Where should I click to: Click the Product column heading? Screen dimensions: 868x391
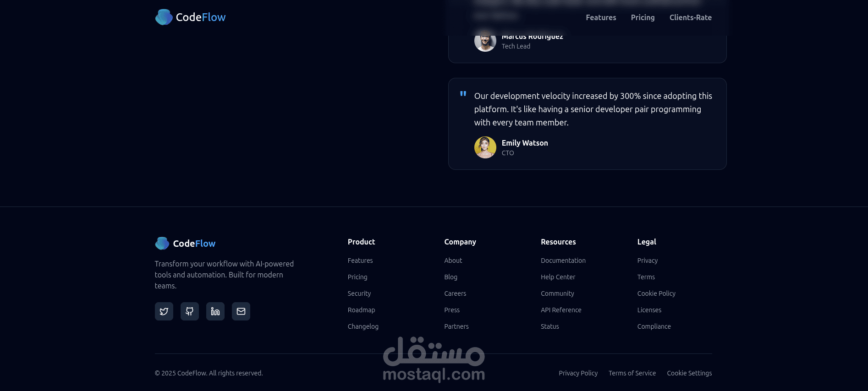click(361, 242)
